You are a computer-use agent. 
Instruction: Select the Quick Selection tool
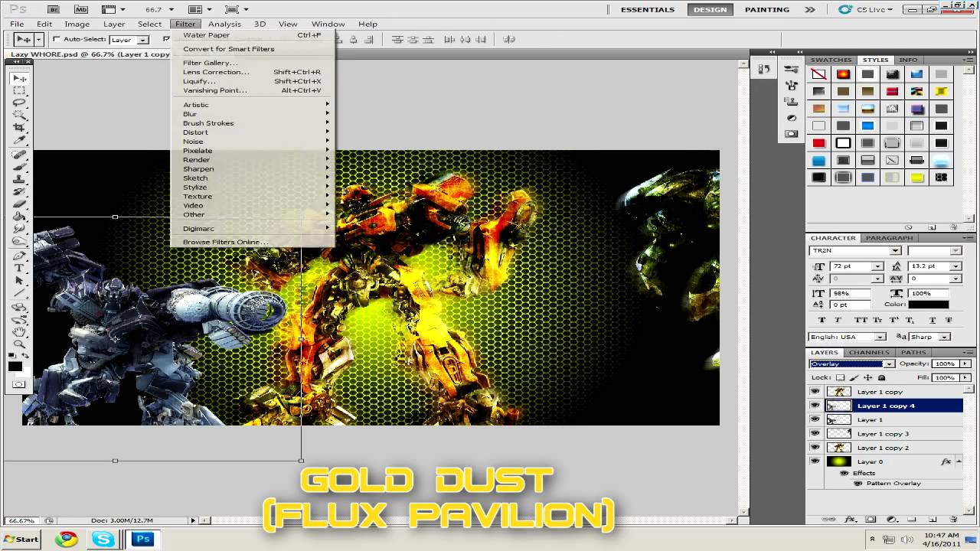pyautogui.click(x=20, y=115)
